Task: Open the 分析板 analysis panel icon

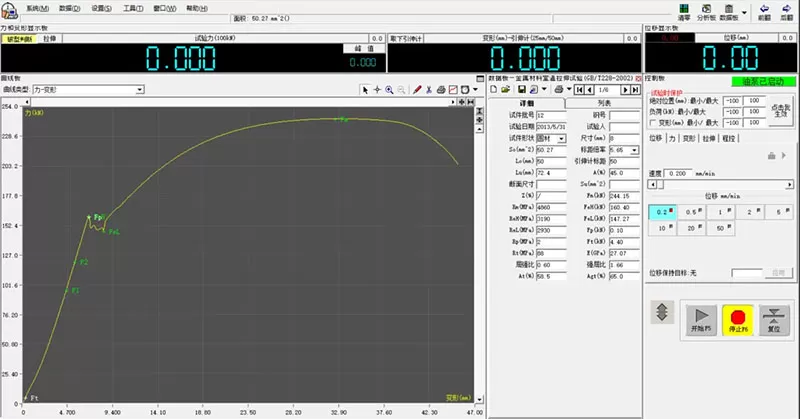Action: [x=706, y=12]
